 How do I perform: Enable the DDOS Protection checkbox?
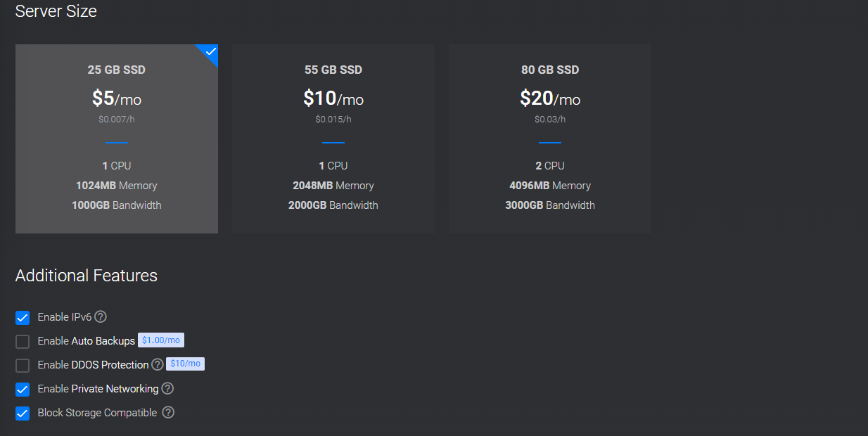[23, 366]
